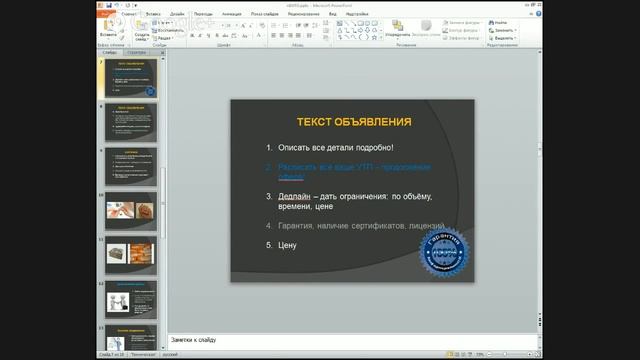Select the triangle shape in shapes gallery
Viewport: 640px width, 360px height.
click(339, 31)
